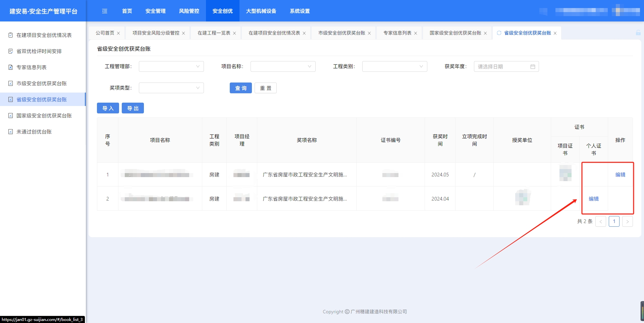Go to next page arrow in pagination
Viewport: 644px width, 323px height.
tap(627, 222)
